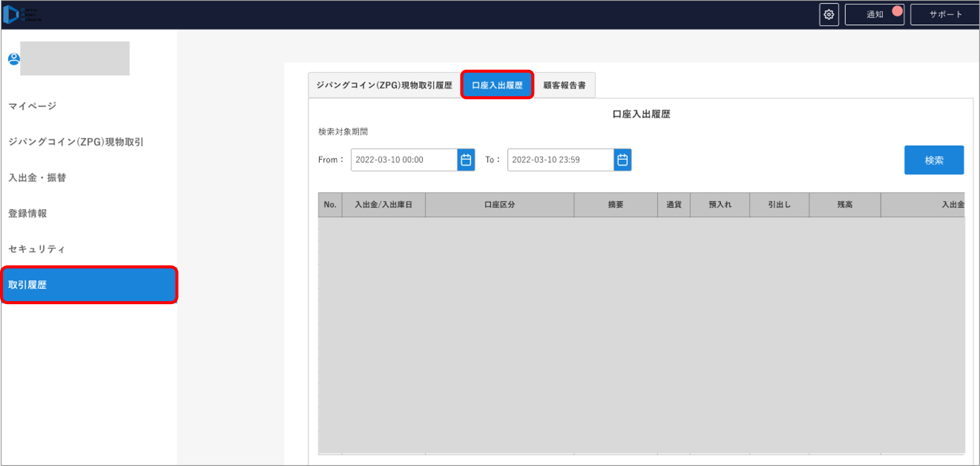Go to セキュリティ from the sidebar
This screenshot has height=466, width=980.
(x=36, y=248)
